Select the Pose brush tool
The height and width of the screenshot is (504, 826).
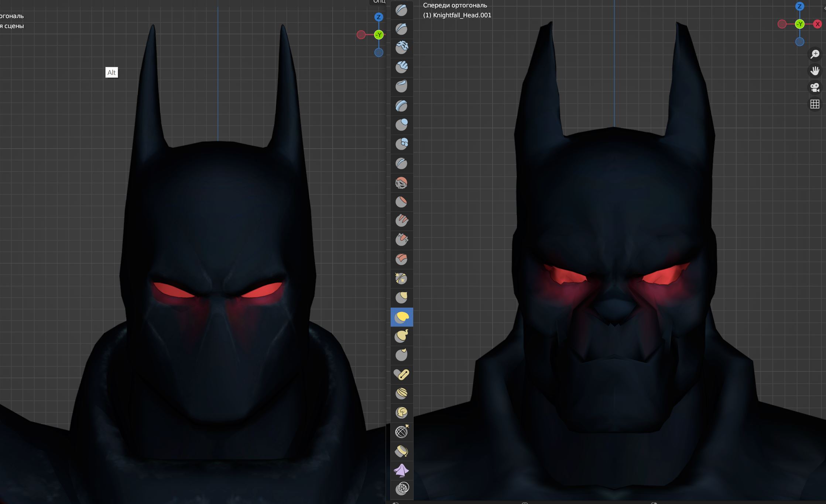click(x=401, y=374)
